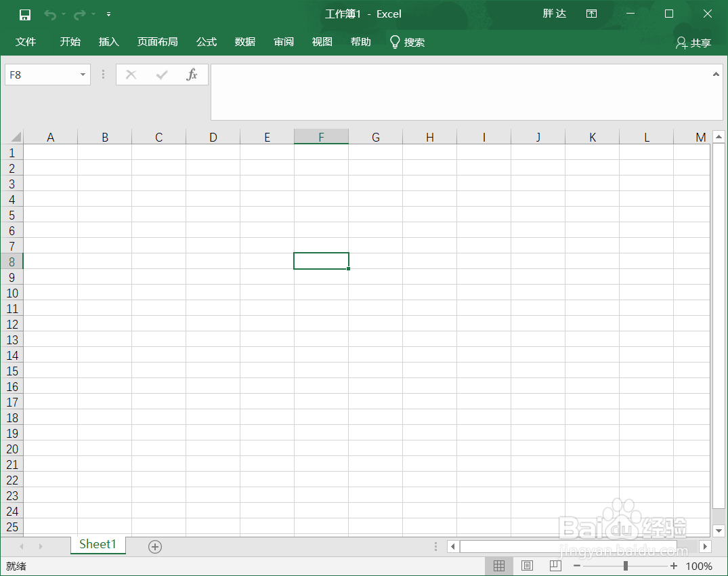Click the zoom out minus button
728x576 pixels.
pyautogui.click(x=576, y=566)
